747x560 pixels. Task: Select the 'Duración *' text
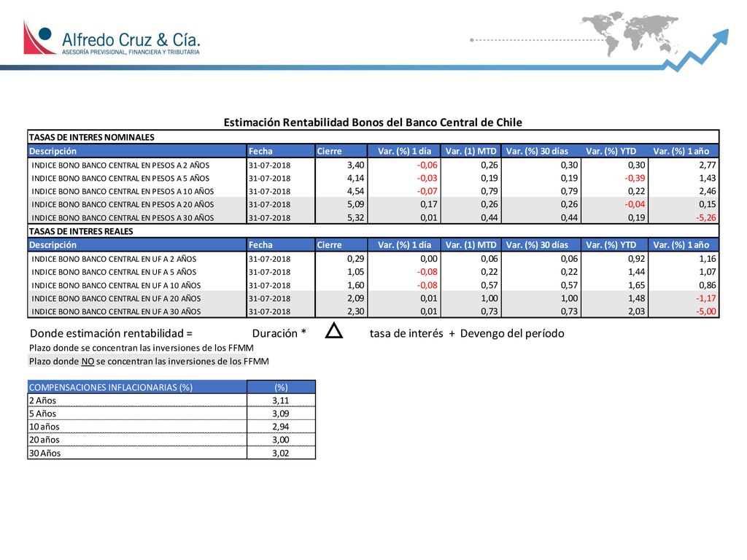[x=279, y=333]
